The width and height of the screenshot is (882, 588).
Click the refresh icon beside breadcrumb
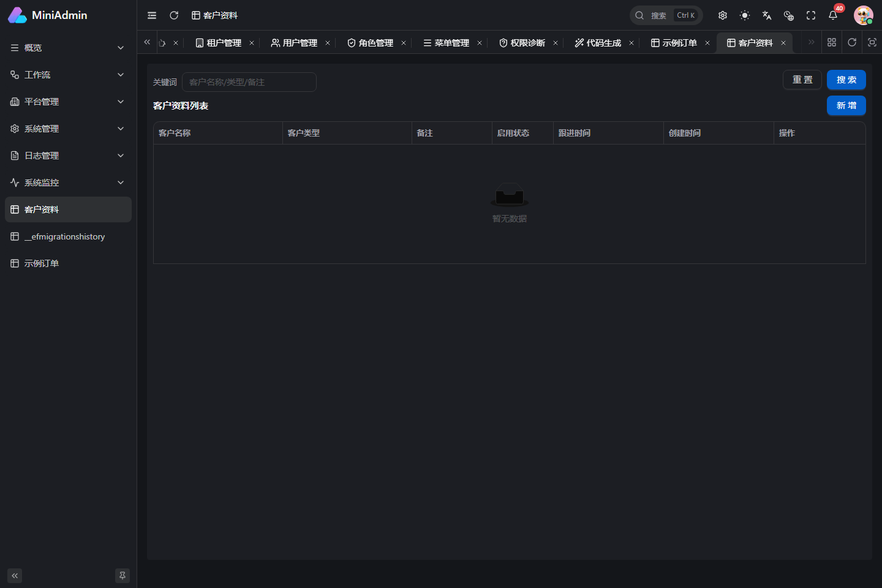click(x=174, y=15)
